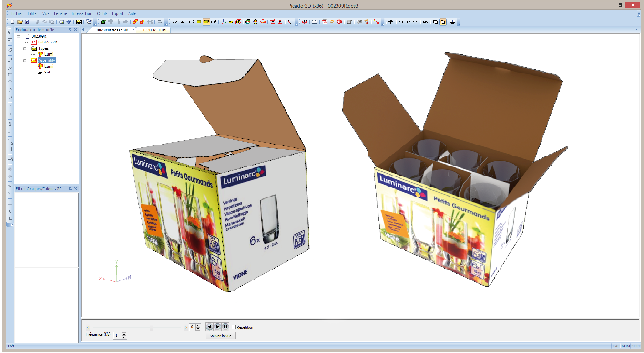Click the Open file folder icon
This screenshot has width=644, height=353.
[x=20, y=22]
